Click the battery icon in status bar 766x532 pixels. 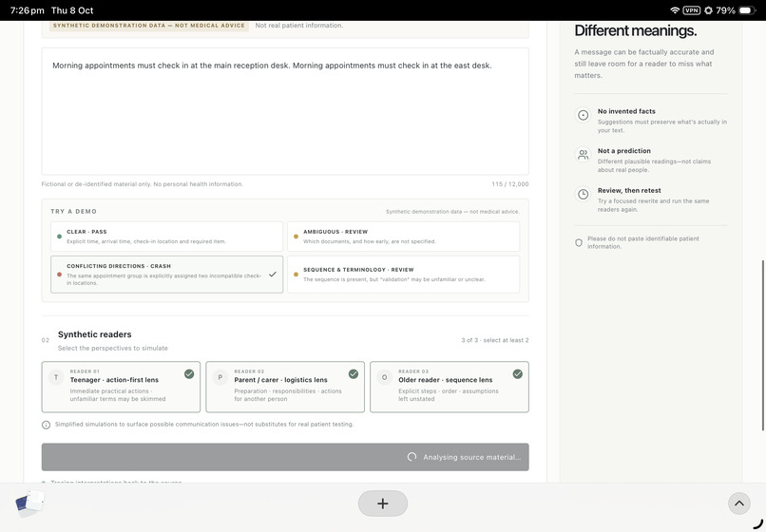747,10
